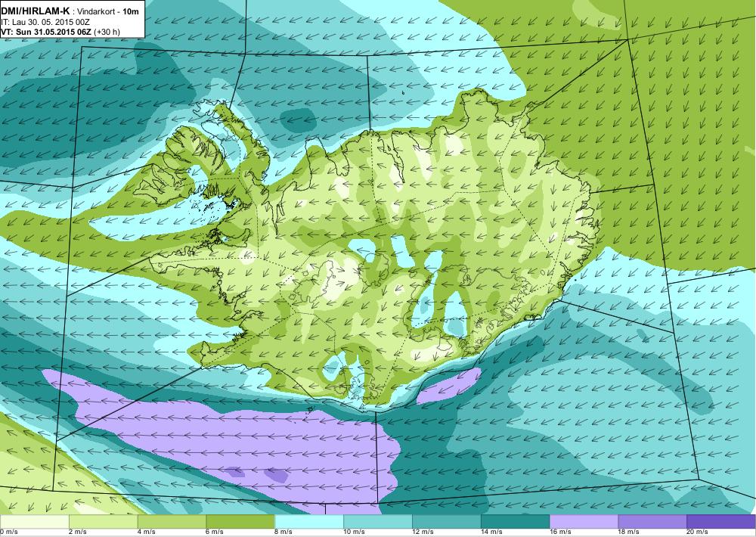Click the "IT: Lau 30. 05. 2015 00Z" line

click(46, 22)
